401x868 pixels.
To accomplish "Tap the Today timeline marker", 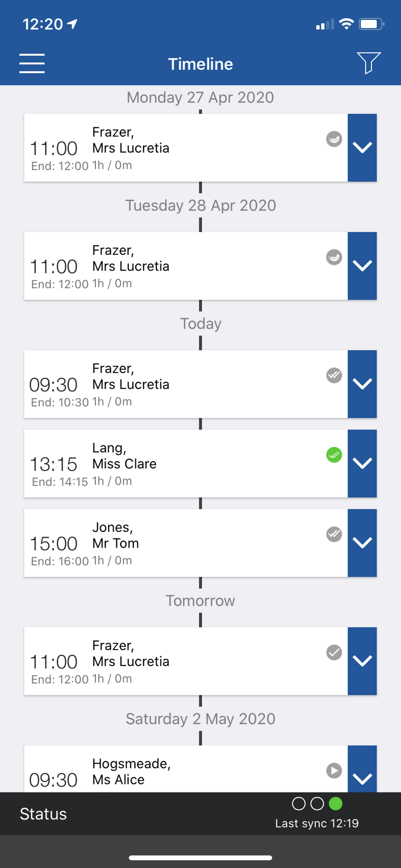I will [x=201, y=324].
